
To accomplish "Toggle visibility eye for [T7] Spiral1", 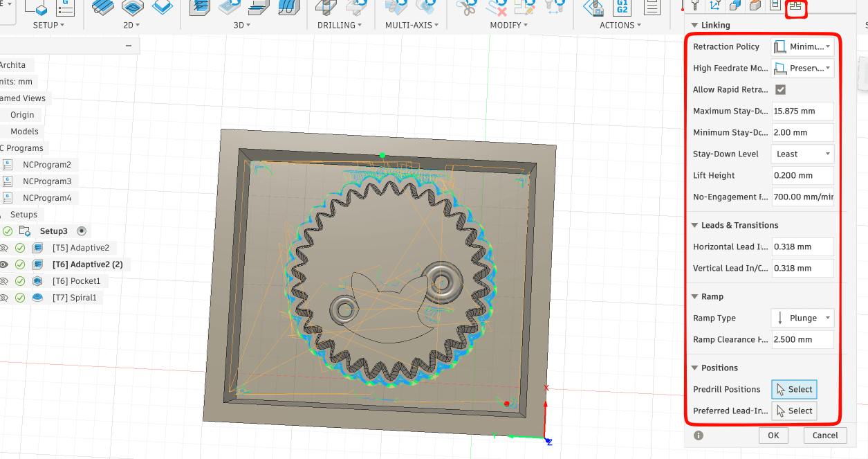I will pos(3,298).
